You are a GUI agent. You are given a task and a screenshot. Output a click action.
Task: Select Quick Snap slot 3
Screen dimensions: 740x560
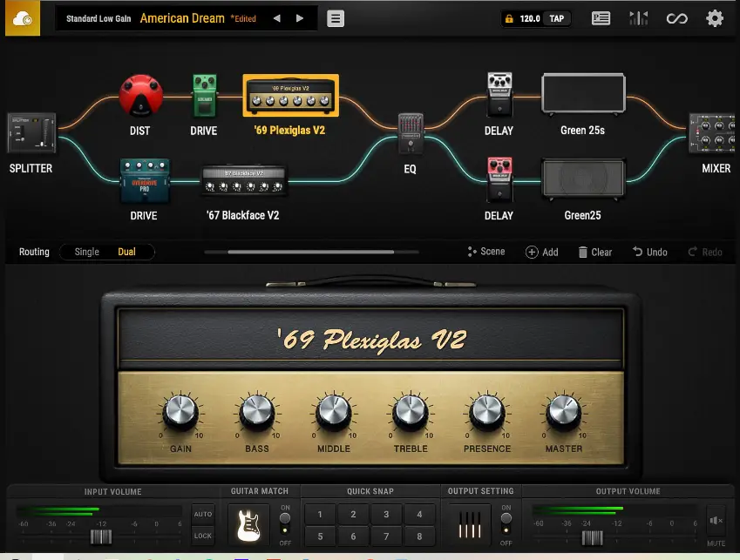(386, 514)
